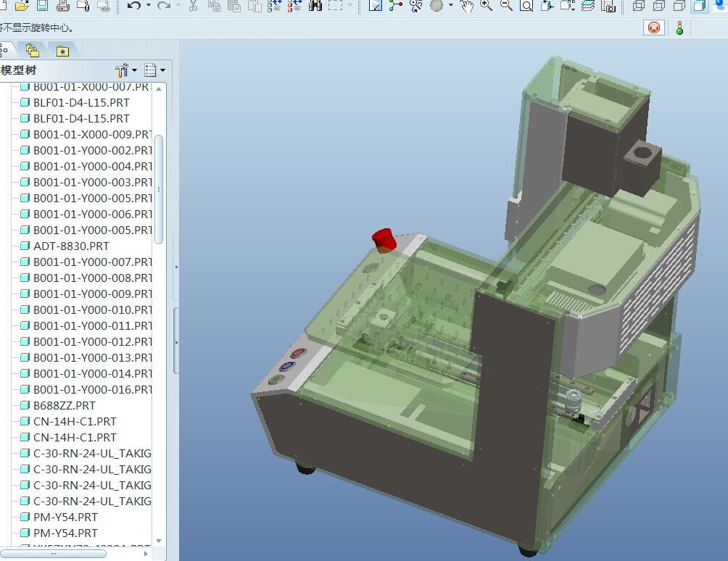
Task: Select B001-01-Y000-007.PRT tree item
Action: point(86,262)
